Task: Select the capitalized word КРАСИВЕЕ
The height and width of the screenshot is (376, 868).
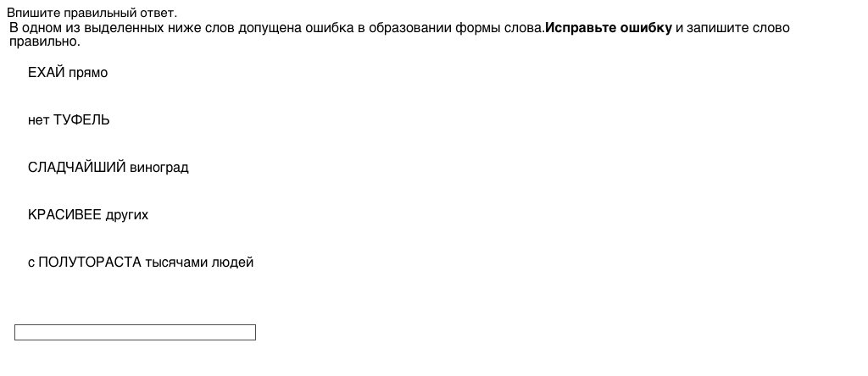Action: [64, 215]
